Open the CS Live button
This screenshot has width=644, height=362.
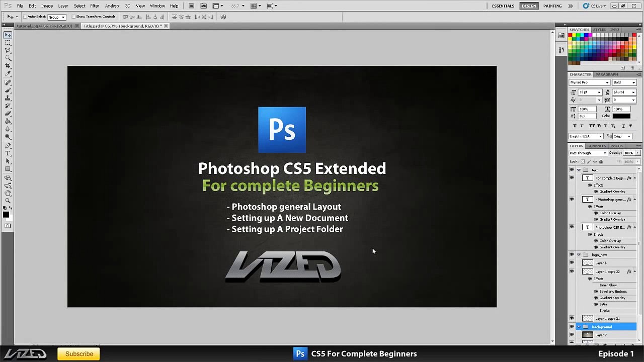(x=595, y=6)
